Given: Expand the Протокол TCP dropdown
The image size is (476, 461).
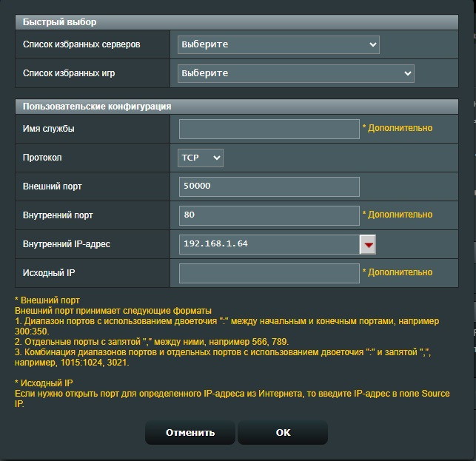Looking at the screenshot, I should coord(201,158).
